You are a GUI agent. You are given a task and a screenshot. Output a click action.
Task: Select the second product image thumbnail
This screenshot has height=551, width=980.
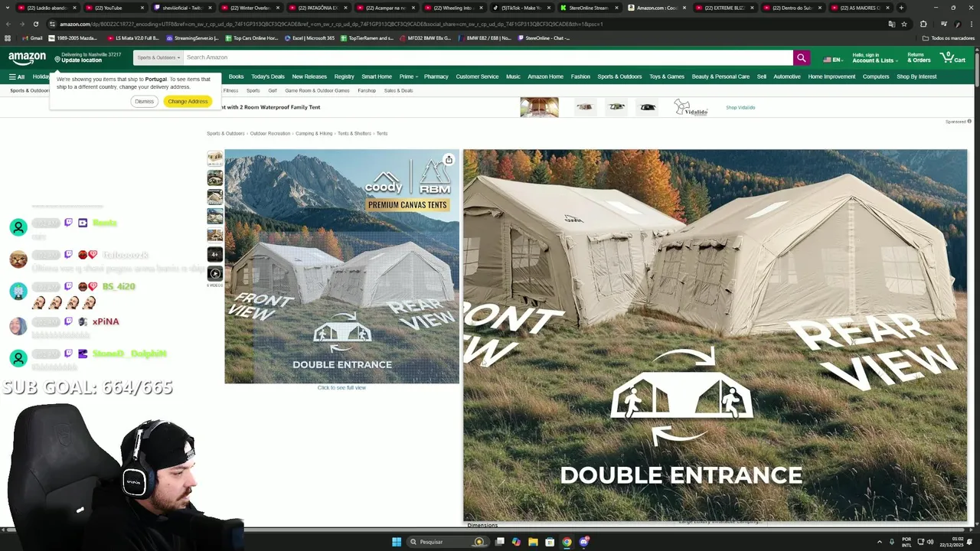215,178
